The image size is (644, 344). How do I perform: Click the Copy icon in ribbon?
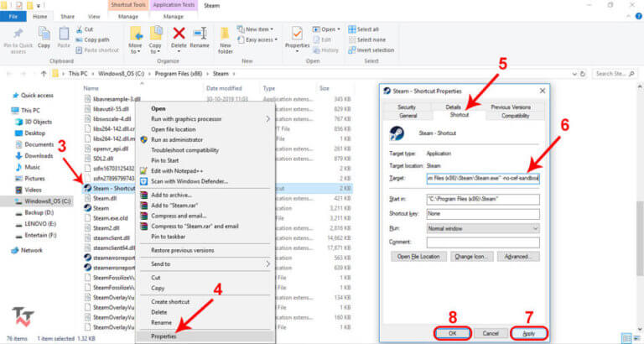[44, 34]
